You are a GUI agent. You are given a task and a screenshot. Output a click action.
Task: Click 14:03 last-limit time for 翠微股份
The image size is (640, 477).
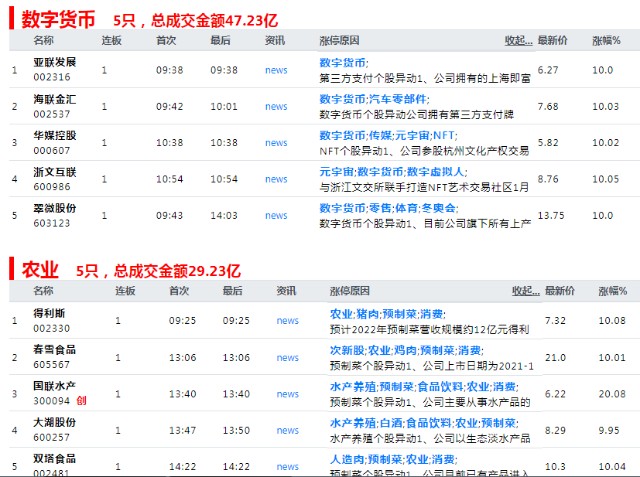click(224, 216)
